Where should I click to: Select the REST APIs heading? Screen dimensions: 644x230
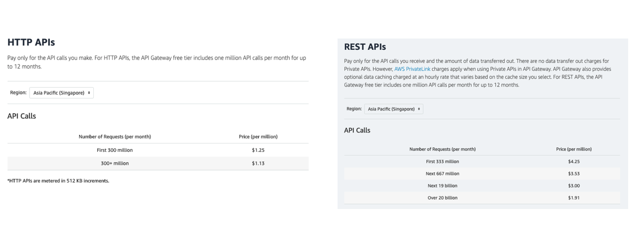tap(365, 47)
